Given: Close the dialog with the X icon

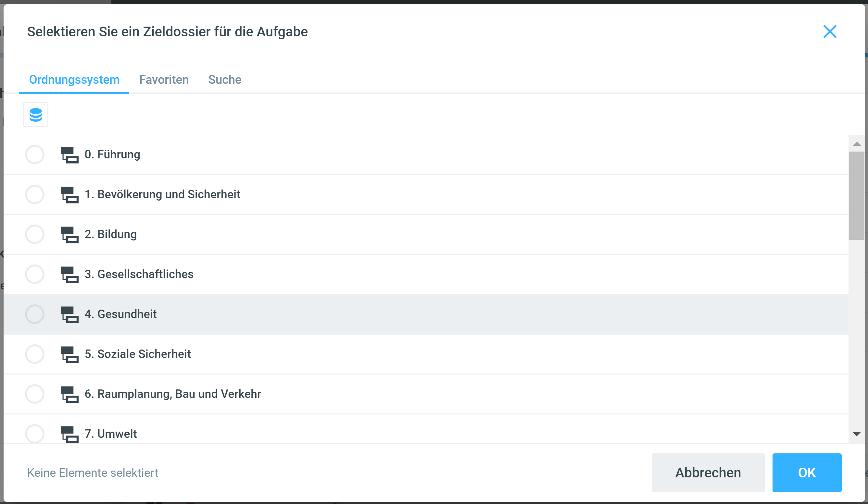Looking at the screenshot, I should 829,32.
